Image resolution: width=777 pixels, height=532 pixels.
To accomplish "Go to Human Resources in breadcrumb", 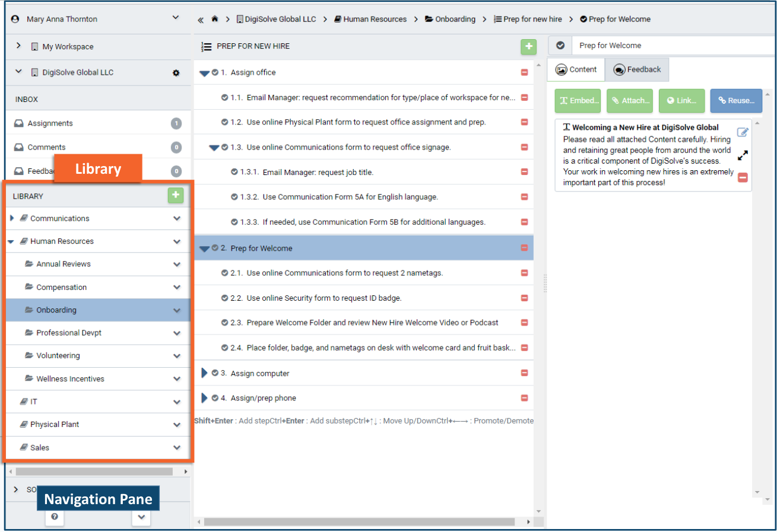I will coord(370,20).
